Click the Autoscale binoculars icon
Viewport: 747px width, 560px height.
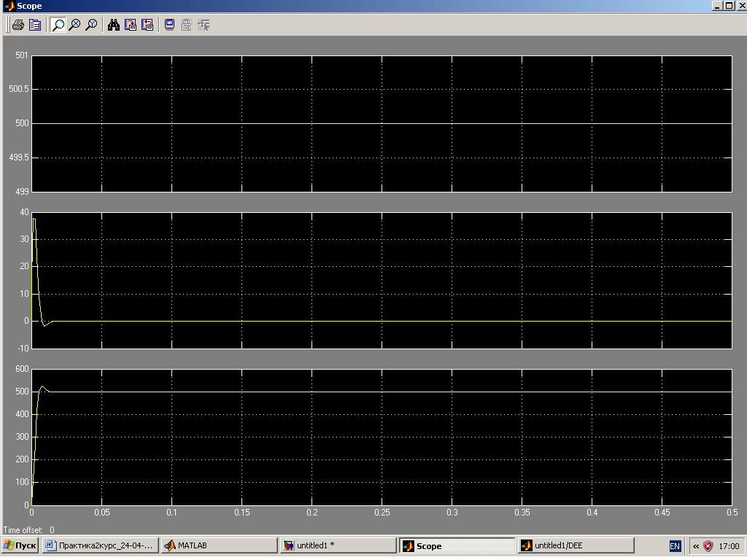coord(113,25)
